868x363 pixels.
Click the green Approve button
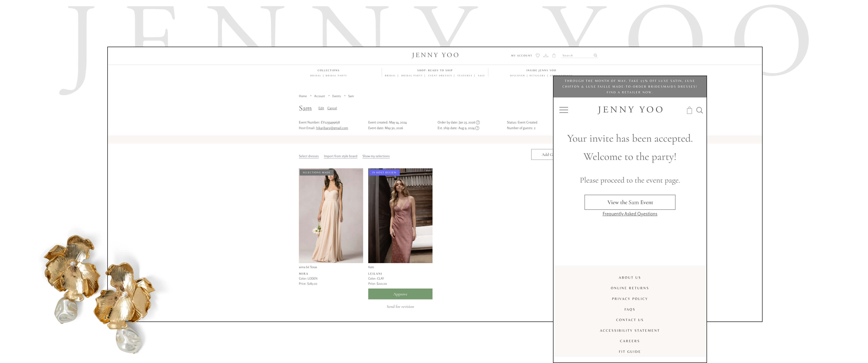[x=400, y=294]
